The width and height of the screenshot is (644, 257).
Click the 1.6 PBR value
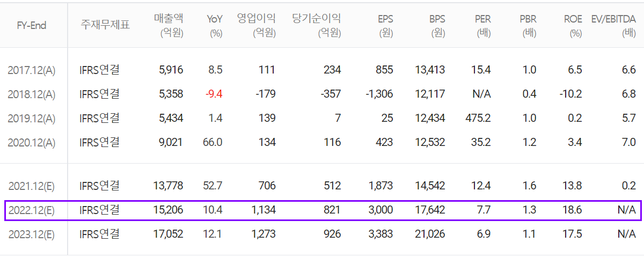click(530, 186)
